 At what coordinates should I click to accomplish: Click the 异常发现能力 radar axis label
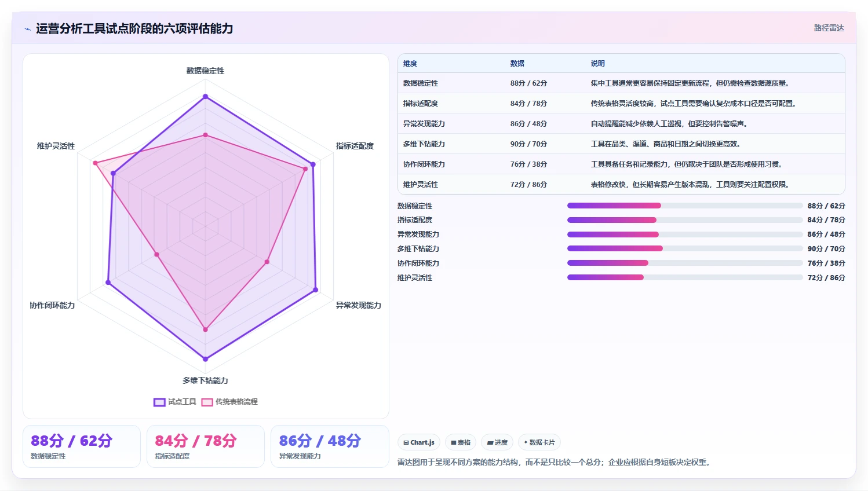click(x=359, y=305)
